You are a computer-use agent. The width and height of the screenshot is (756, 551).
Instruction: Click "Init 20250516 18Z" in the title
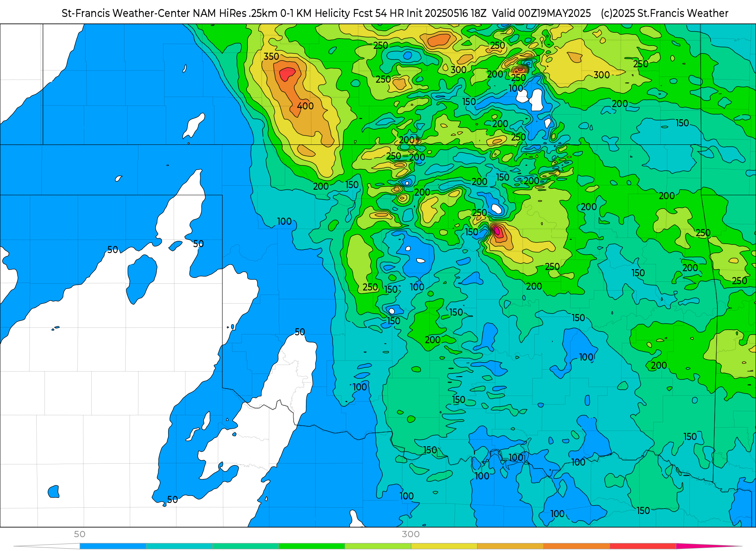pos(447,13)
